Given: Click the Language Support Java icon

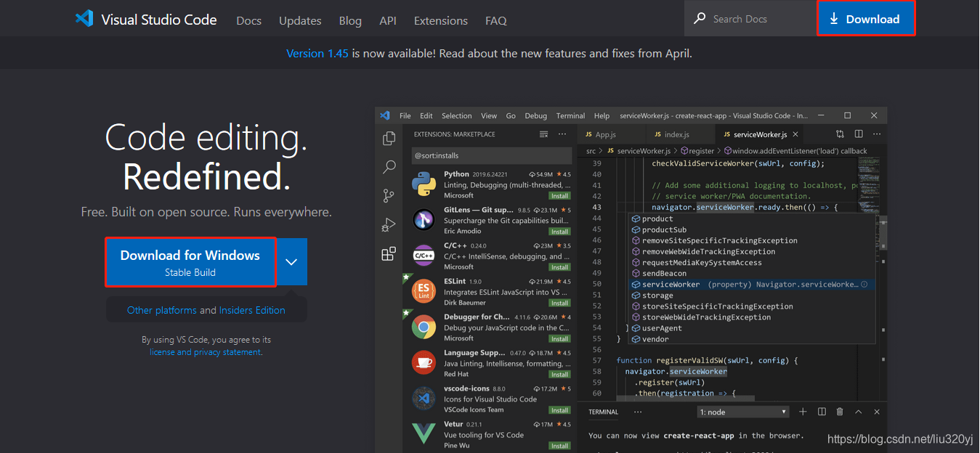Looking at the screenshot, I should pos(424,363).
